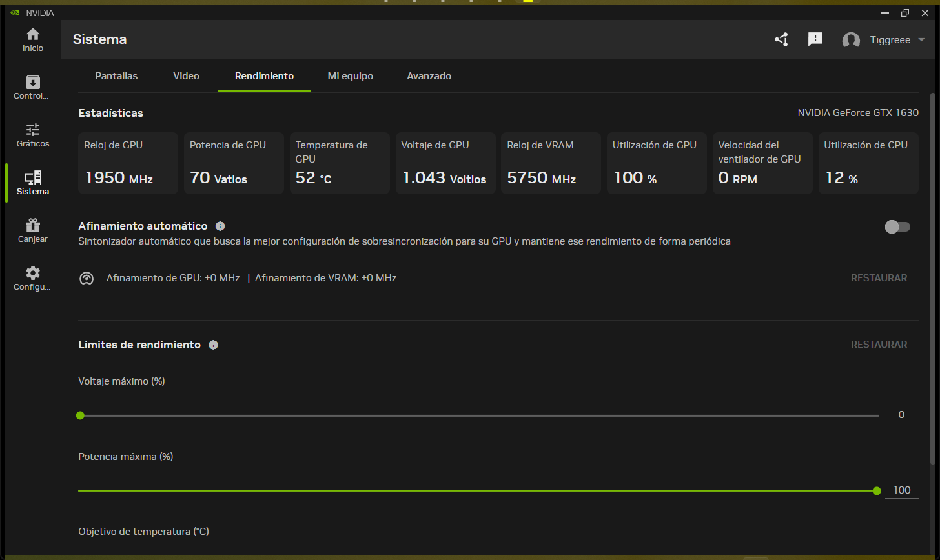Click the Utilización de CPU card

868,163
